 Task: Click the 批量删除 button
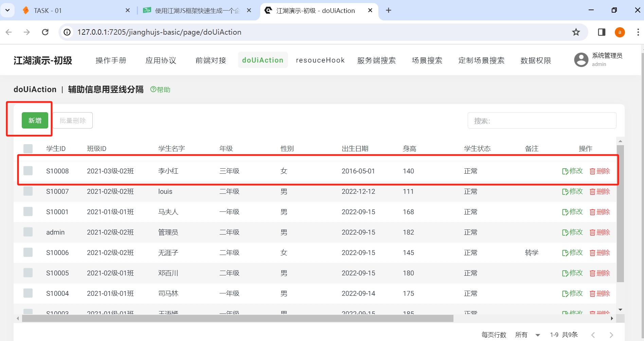[x=72, y=120]
